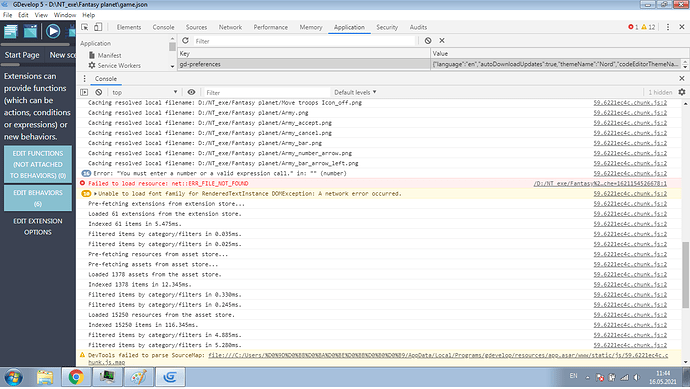The image size is (690, 389).
Task: Toggle the console sidebar panel icon
Action: coord(84,92)
